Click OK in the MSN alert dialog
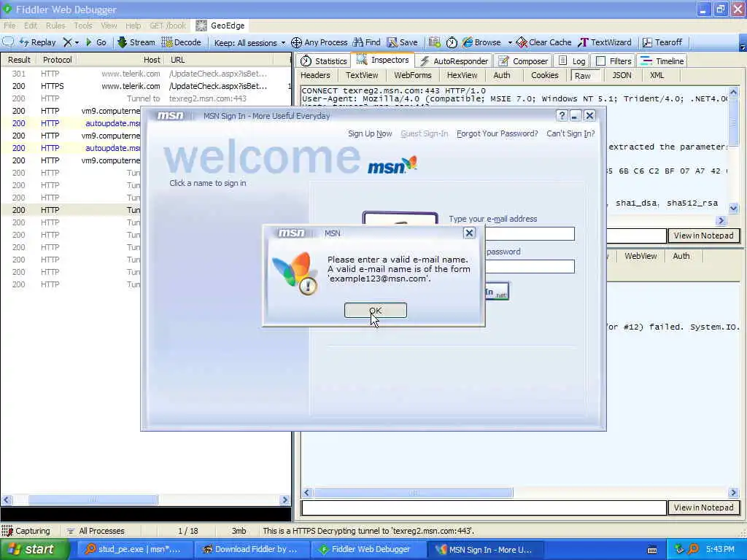This screenshot has width=747, height=560. tap(376, 310)
